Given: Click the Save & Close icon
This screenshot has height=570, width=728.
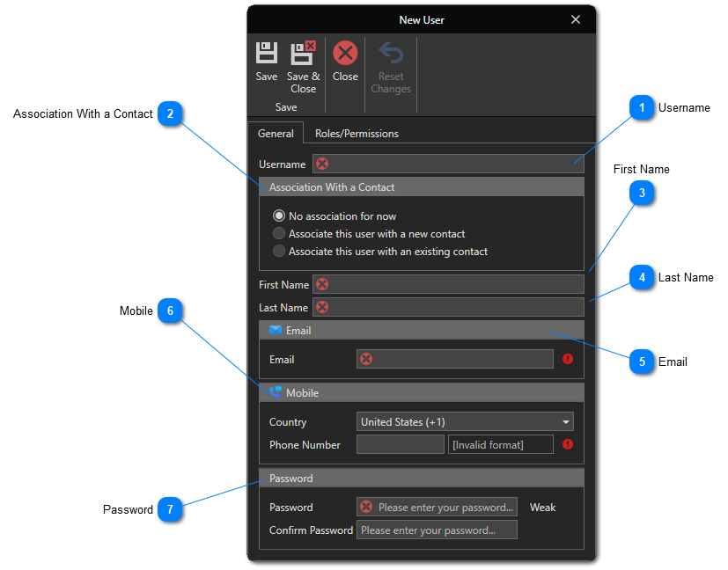Looking at the screenshot, I should 303,54.
